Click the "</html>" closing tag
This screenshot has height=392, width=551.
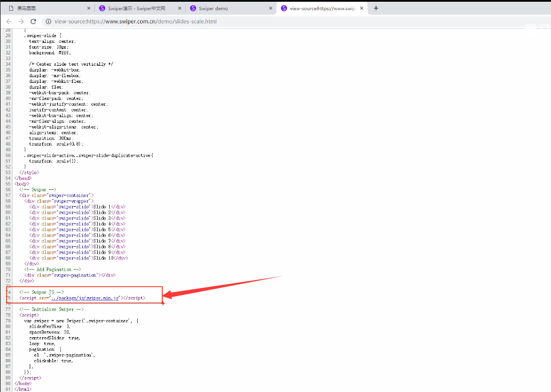23,389
